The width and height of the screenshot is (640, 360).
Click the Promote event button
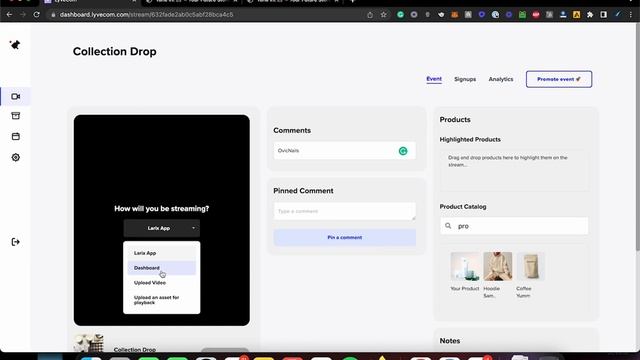click(x=559, y=79)
